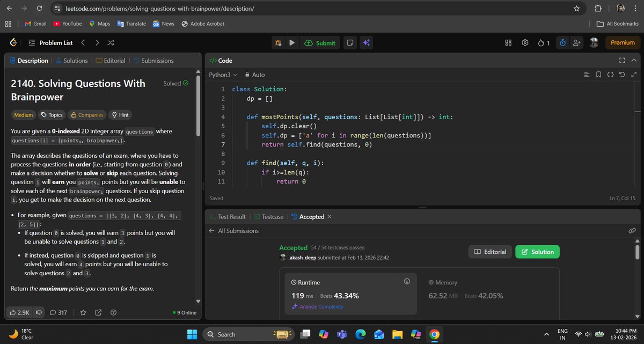
Task: Click the browser address bar URL
Action: click(x=160, y=9)
